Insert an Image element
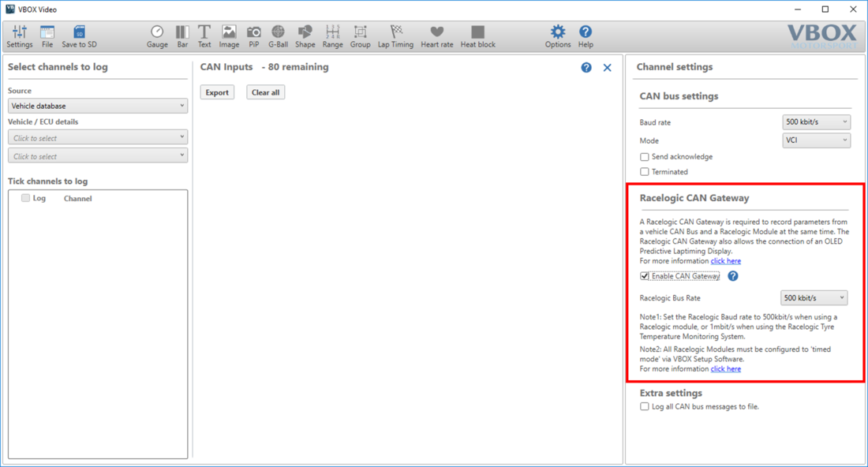This screenshot has height=467, width=868. (x=229, y=36)
